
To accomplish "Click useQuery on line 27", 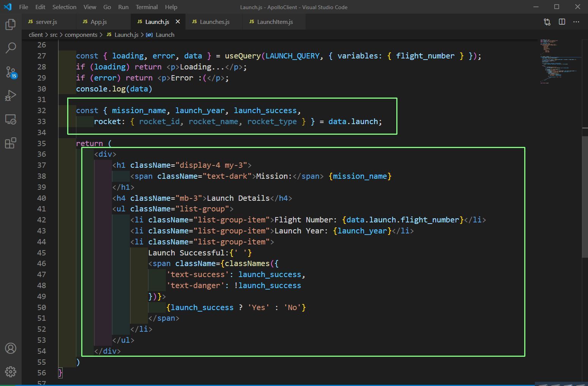I will point(243,56).
